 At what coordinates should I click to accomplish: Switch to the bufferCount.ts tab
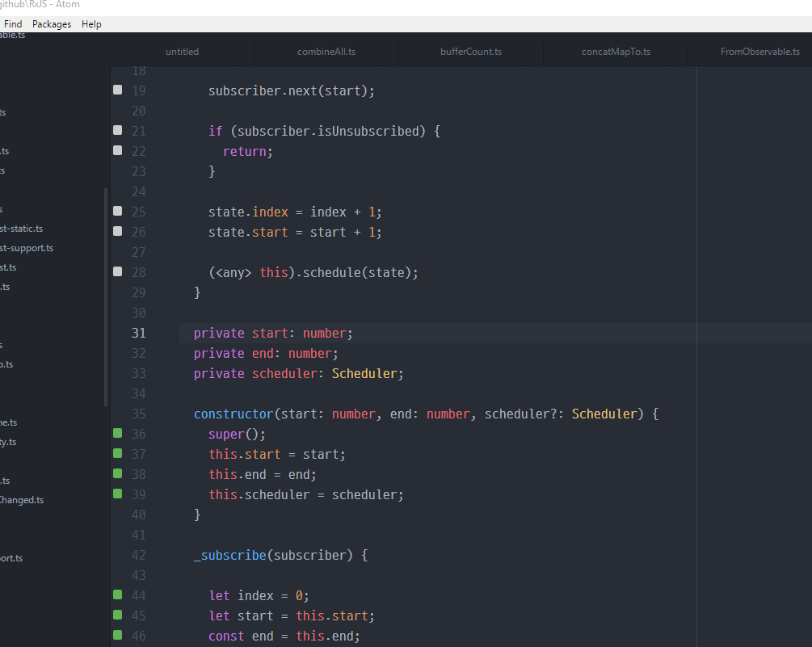pos(471,52)
